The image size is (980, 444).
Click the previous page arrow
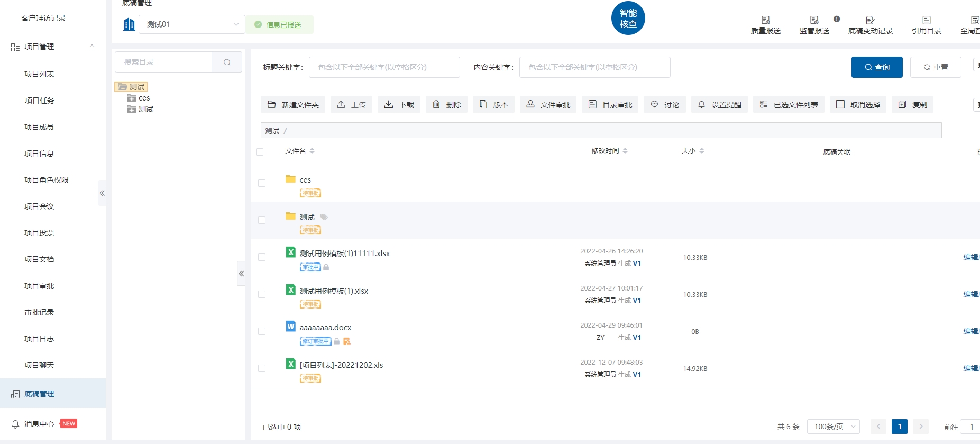878,427
